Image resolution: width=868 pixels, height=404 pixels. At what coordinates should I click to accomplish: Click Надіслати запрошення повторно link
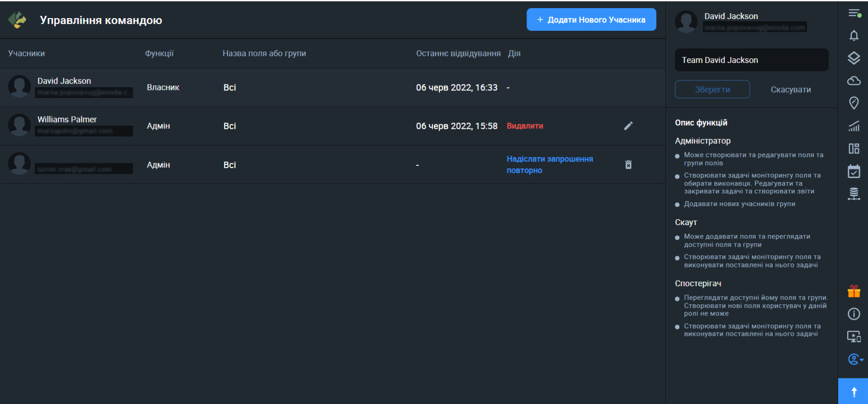[x=549, y=164]
